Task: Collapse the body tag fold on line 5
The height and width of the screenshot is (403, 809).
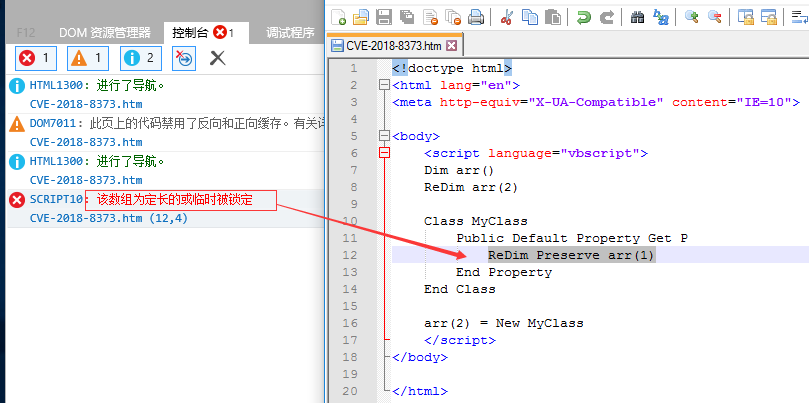Action: 384,136
